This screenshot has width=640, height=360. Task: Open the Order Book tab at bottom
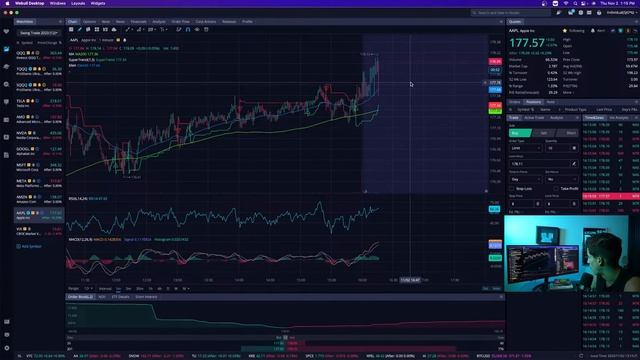80,297
